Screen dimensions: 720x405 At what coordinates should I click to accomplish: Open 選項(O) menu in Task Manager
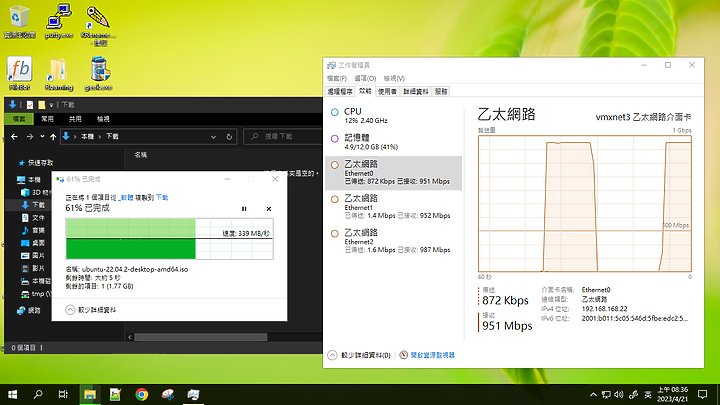click(x=365, y=79)
